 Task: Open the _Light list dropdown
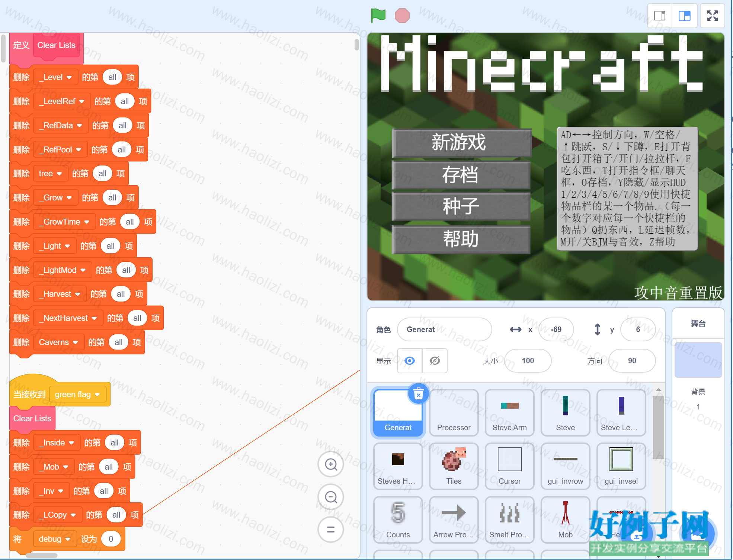(55, 246)
